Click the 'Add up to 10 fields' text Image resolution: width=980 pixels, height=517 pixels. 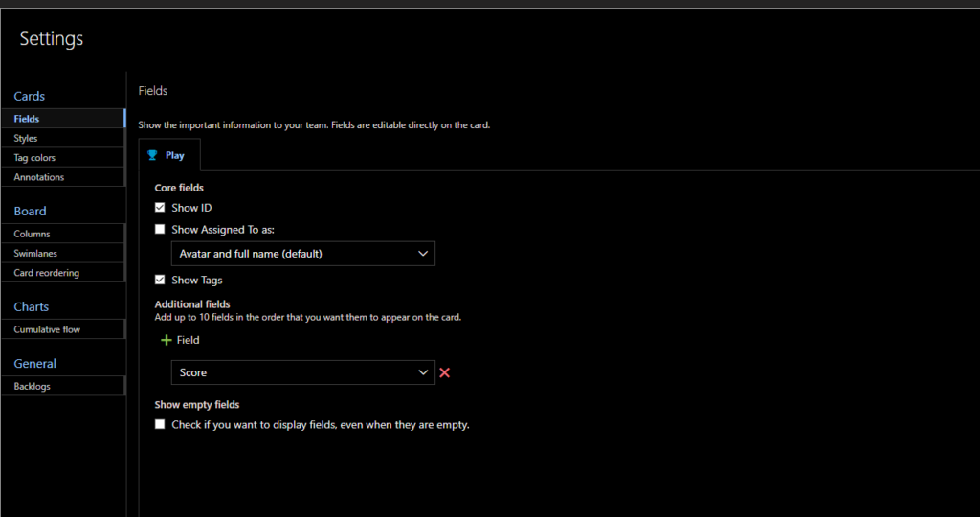308,318
